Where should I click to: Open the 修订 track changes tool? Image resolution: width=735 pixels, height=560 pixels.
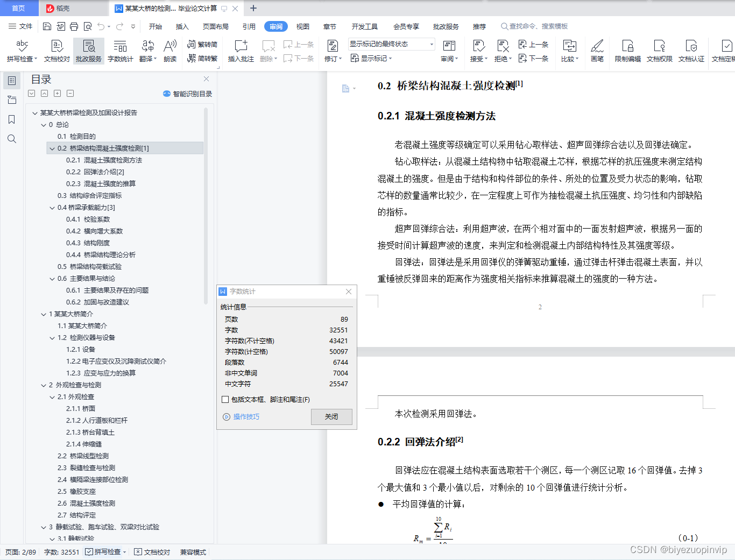(x=333, y=51)
